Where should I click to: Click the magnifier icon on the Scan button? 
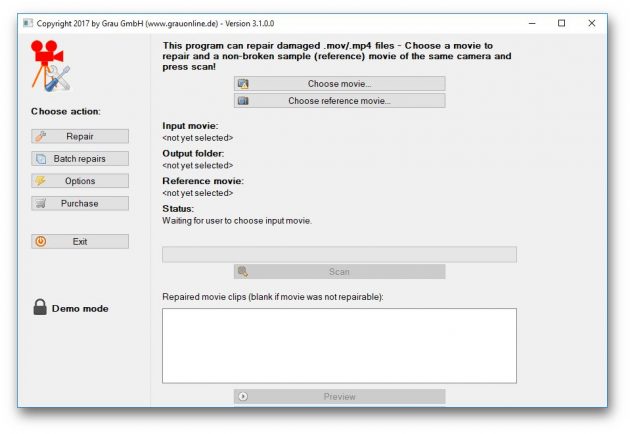click(243, 272)
